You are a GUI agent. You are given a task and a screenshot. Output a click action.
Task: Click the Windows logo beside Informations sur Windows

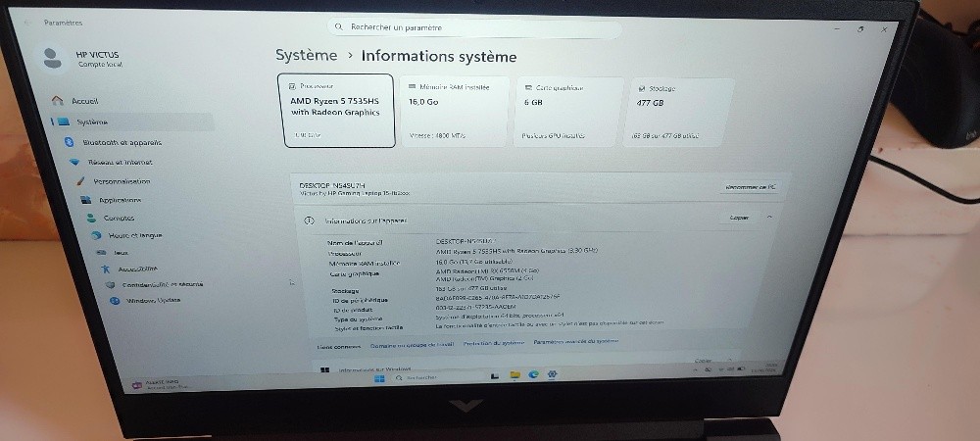coord(325,369)
